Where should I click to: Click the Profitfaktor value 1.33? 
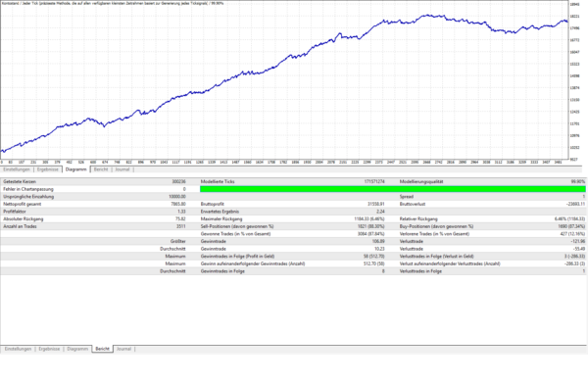point(181,212)
